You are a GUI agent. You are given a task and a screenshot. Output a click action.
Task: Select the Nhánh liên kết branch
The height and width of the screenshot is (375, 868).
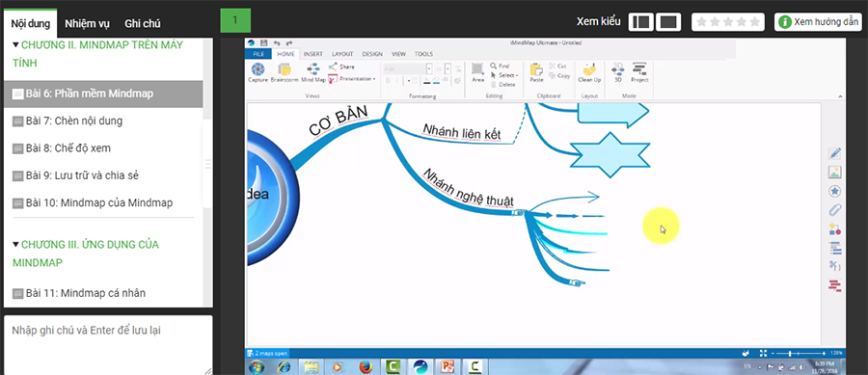pyautogui.click(x=462, y=132)
